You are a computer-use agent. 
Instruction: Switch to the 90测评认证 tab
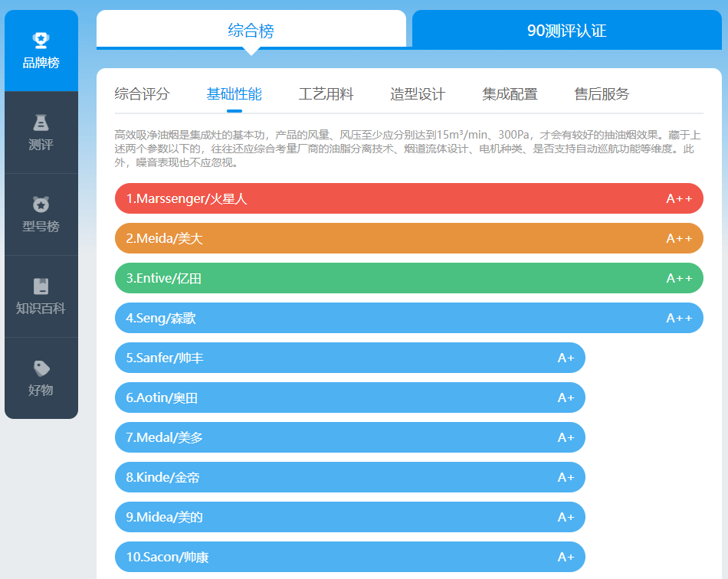click(567, 30)
